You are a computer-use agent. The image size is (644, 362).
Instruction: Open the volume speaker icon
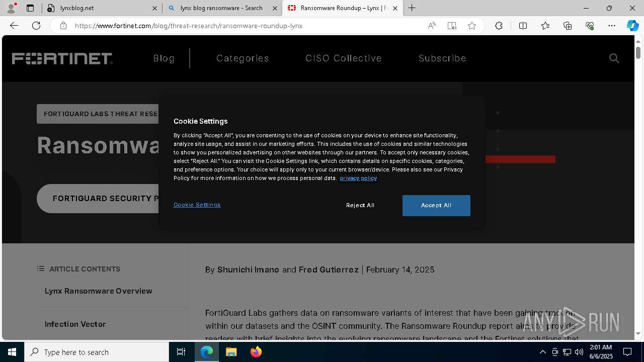579,352
